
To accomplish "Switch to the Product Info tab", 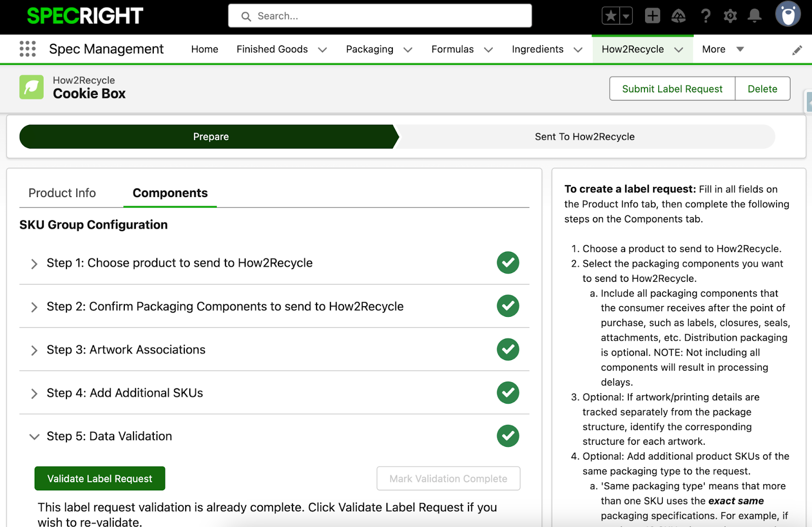I will point(62,193).
